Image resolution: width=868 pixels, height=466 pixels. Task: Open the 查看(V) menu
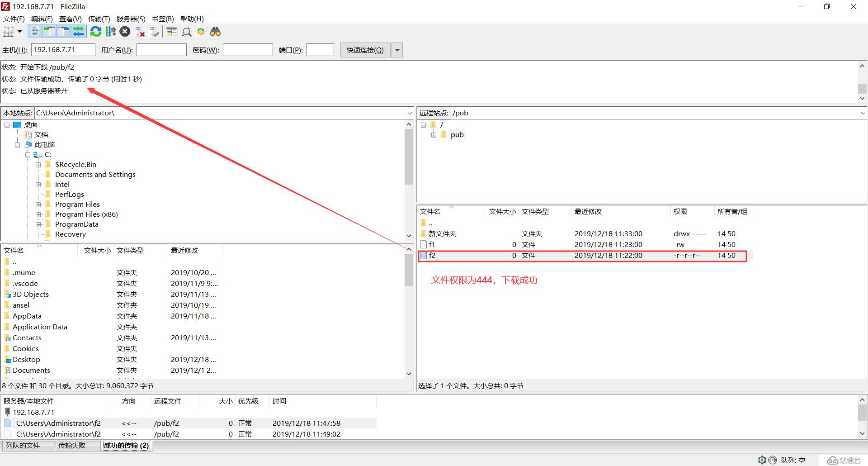[70, 19]
